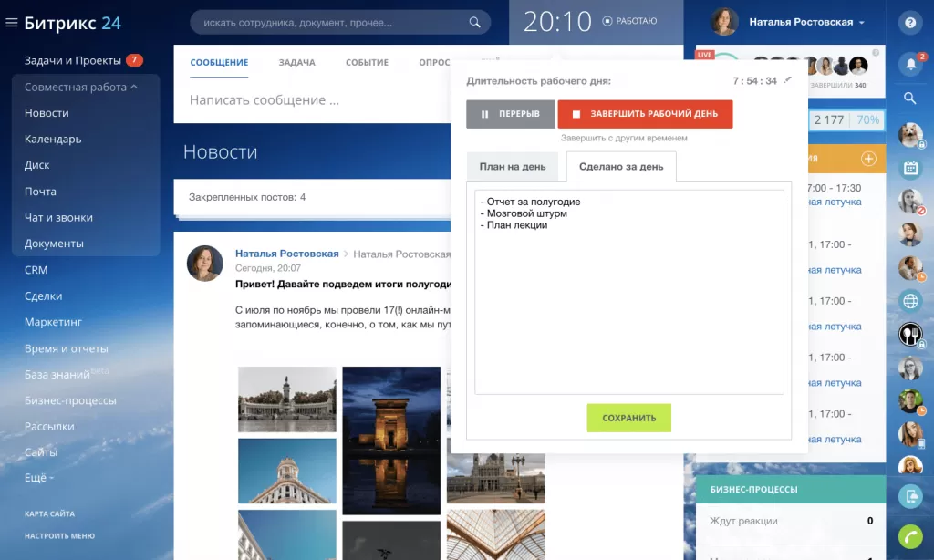Click the pencil icon to edit workday duration

(x=788, y=80)
